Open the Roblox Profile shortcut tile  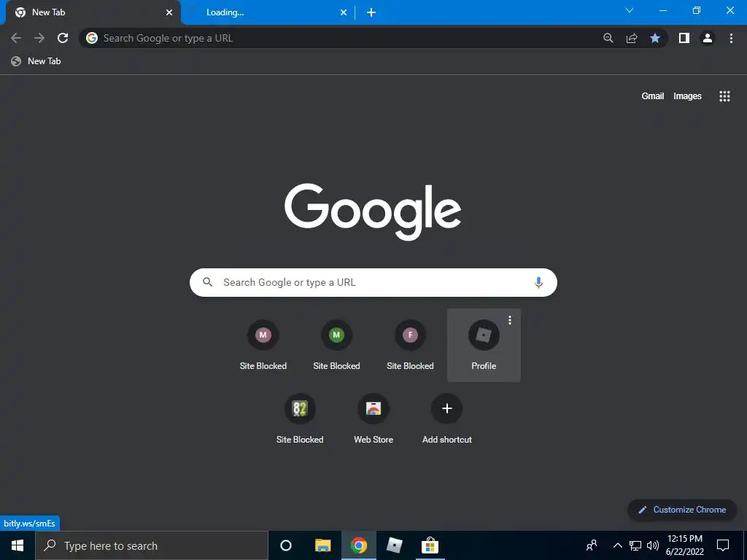[x=484, y=345]
